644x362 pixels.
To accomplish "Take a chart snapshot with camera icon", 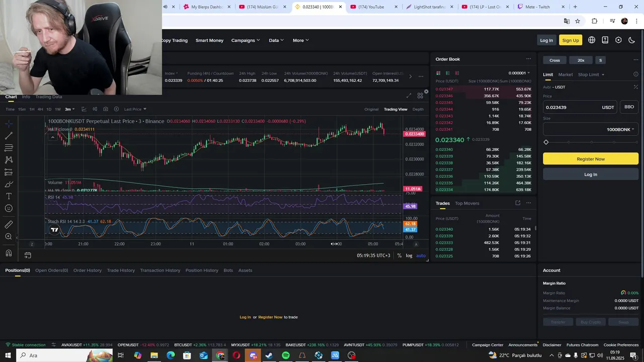I will [106, 109].
